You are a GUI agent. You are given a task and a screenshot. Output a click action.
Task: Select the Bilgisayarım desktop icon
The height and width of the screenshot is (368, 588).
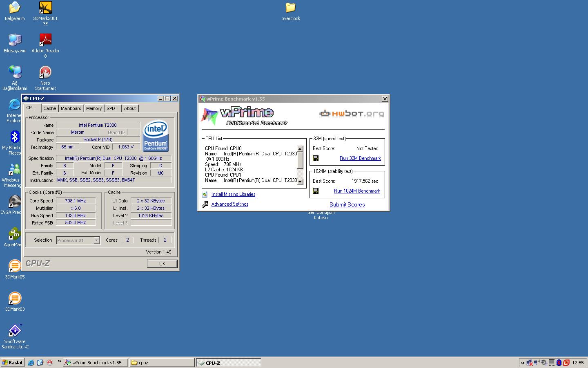(15, 43)
